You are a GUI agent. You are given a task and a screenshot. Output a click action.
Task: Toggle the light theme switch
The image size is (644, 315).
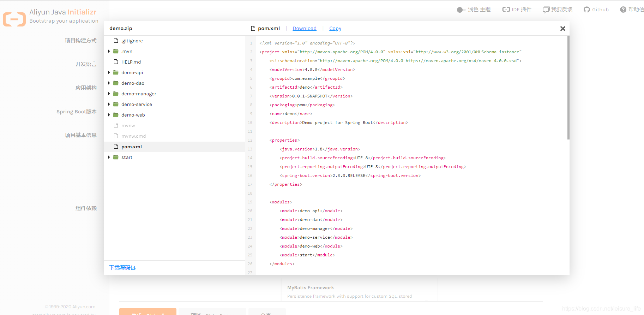(460, 10)
